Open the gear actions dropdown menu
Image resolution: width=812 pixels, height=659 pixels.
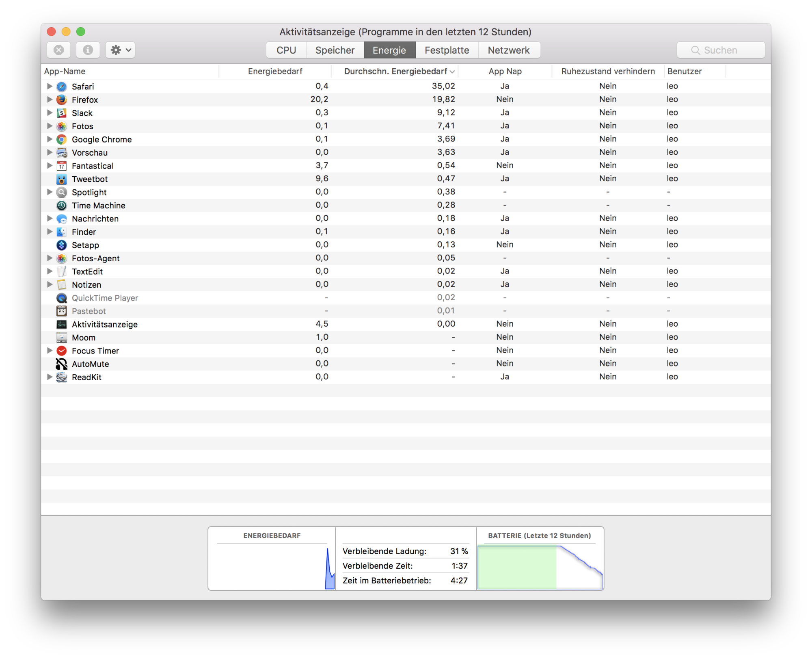[120, 50]
